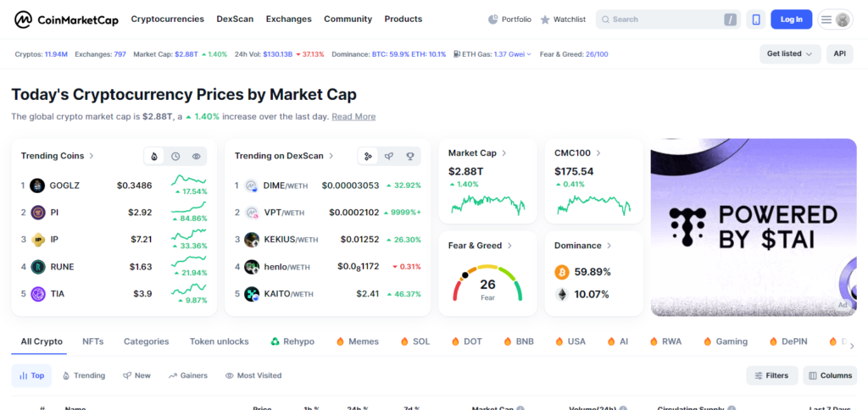Click the Bitcoin dominance icon

[561, 272]
